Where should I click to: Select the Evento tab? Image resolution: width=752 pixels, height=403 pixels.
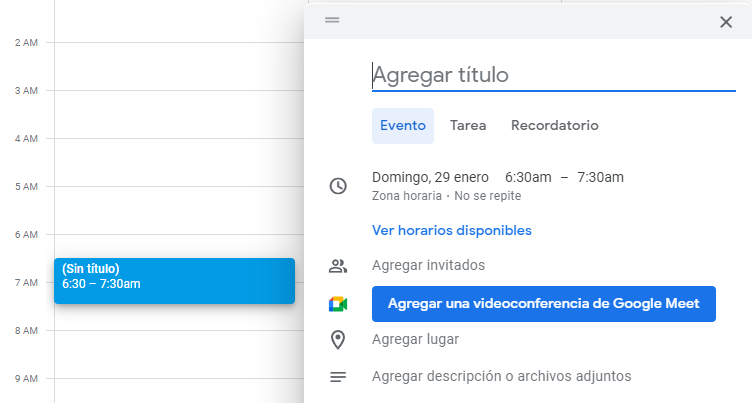coord(403,126)
